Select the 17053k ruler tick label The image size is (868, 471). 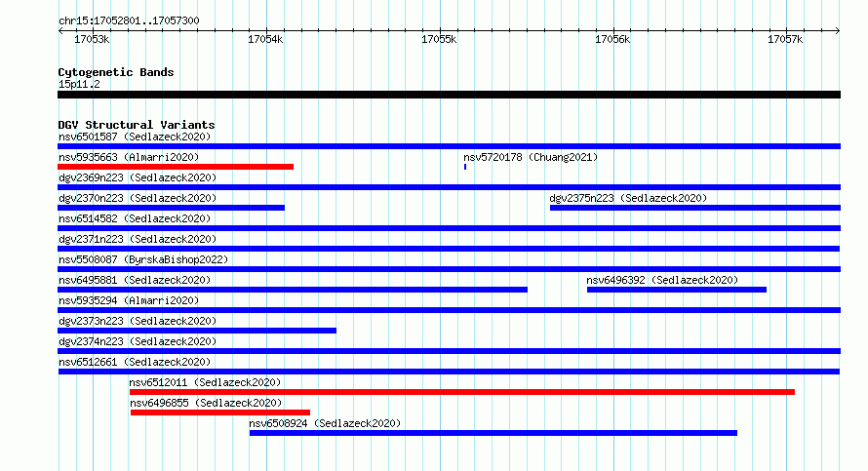(x=92, y=39)
